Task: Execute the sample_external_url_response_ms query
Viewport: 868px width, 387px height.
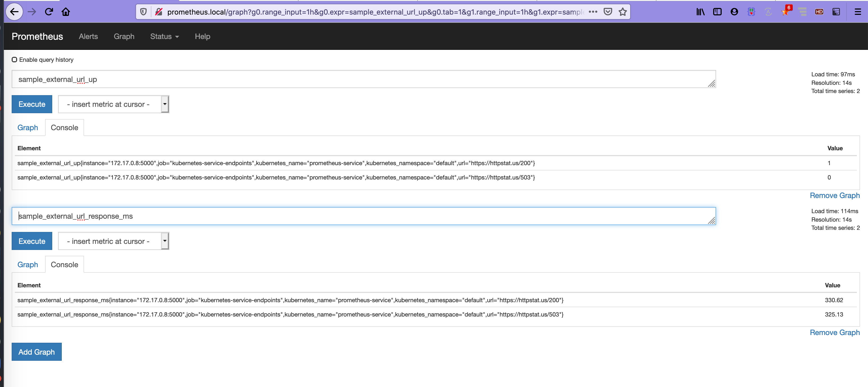Action: pyautogui.click(x=32, y=241)
